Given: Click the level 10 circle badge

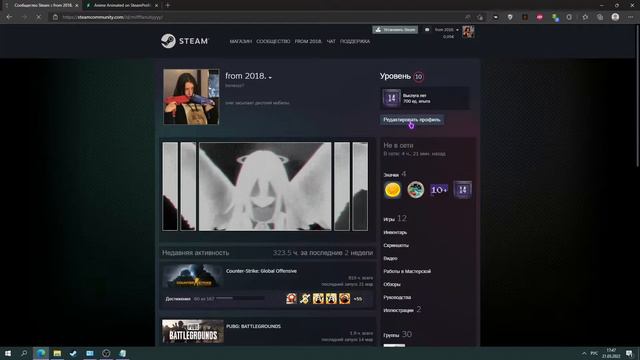Looking at the screenshot, I should pos(418,76).
